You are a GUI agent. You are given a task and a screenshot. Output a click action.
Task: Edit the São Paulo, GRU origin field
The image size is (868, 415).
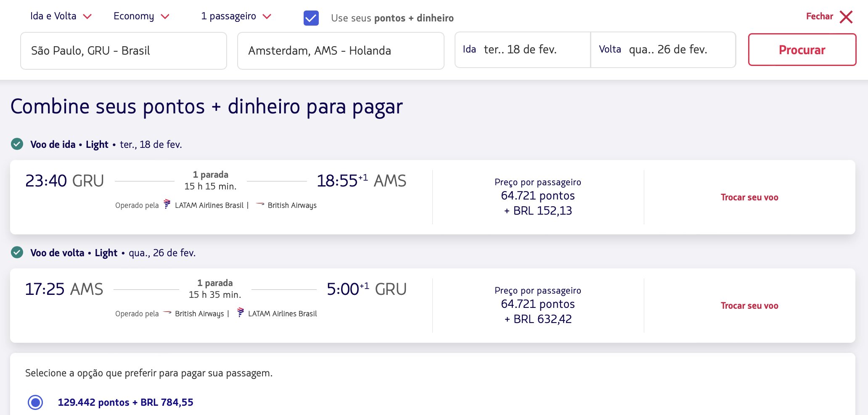click(x=124, y=51)
